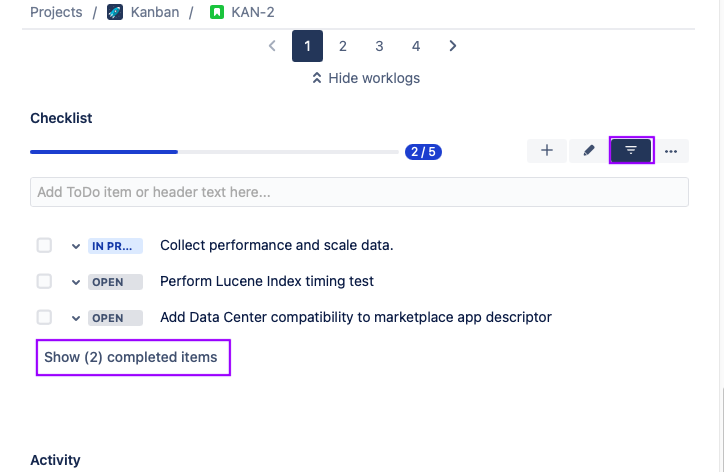This screenshot has height=472, width=724.
Task: Open the checklist more options ellipsis
Action: (x=671, y=151)
